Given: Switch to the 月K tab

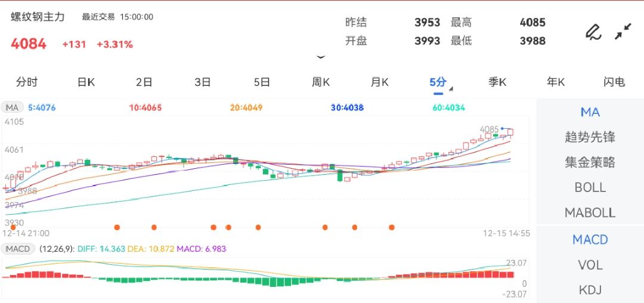Looking at the screenshot, I should coord(379,82).
